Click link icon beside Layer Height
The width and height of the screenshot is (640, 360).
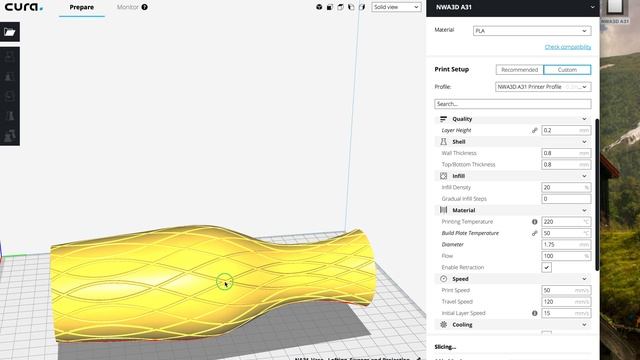coord(534,130)
